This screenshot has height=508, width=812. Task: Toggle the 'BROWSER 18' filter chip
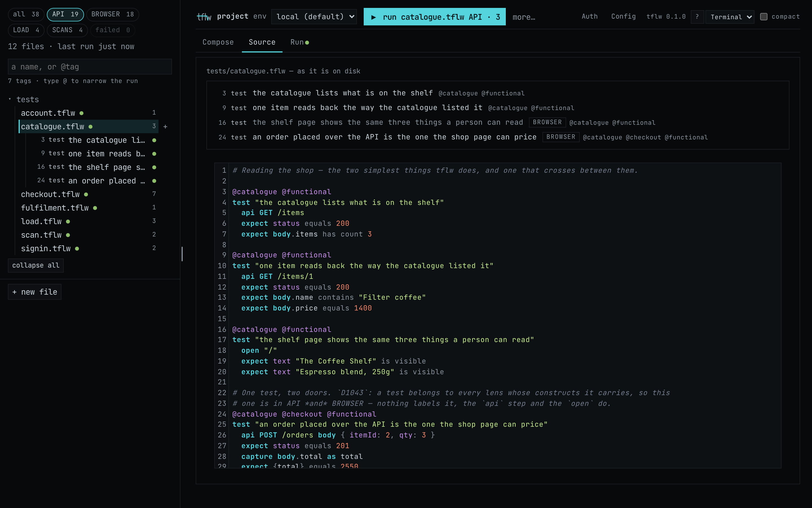113,14
